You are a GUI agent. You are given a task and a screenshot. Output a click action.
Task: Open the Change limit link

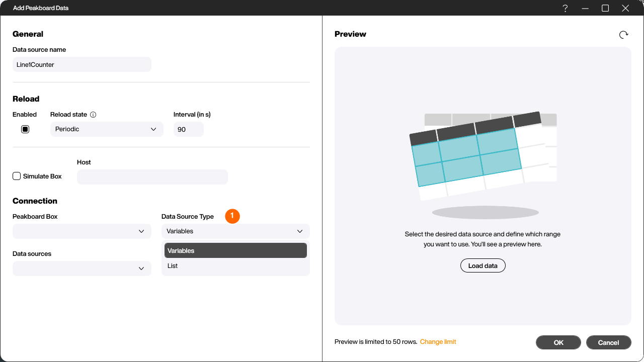(438, 342)
